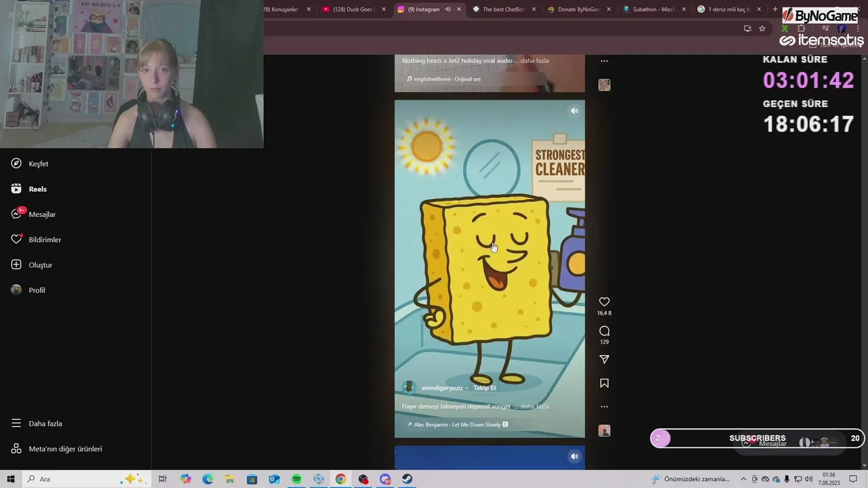Pause the sponge reel video
The height and width of the screenshot is (488, 868).
coord(490,268)
